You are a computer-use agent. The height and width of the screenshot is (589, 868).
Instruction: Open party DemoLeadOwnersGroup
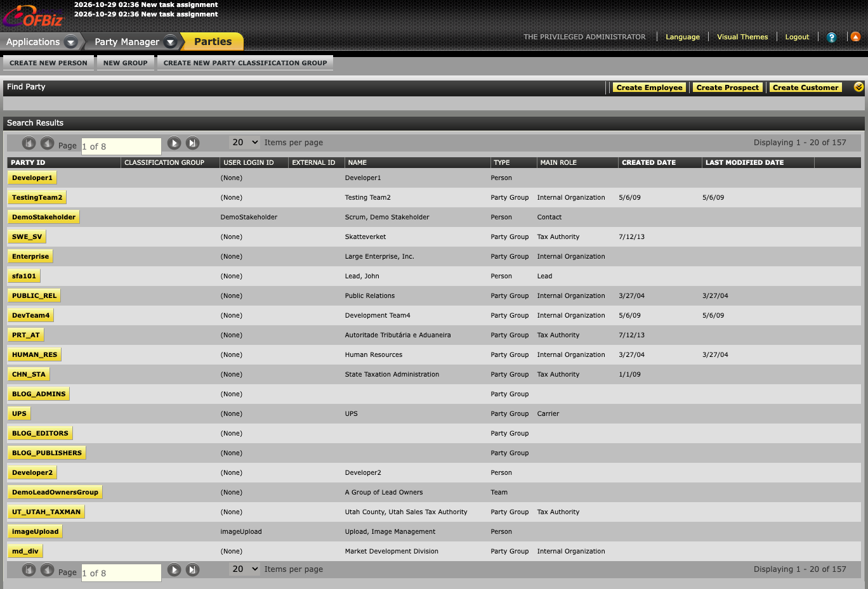(x=55, y=493)
